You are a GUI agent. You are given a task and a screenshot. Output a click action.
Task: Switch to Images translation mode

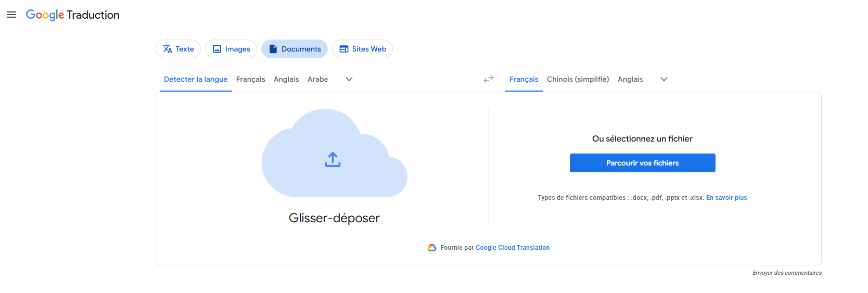(x=231, y=49)
